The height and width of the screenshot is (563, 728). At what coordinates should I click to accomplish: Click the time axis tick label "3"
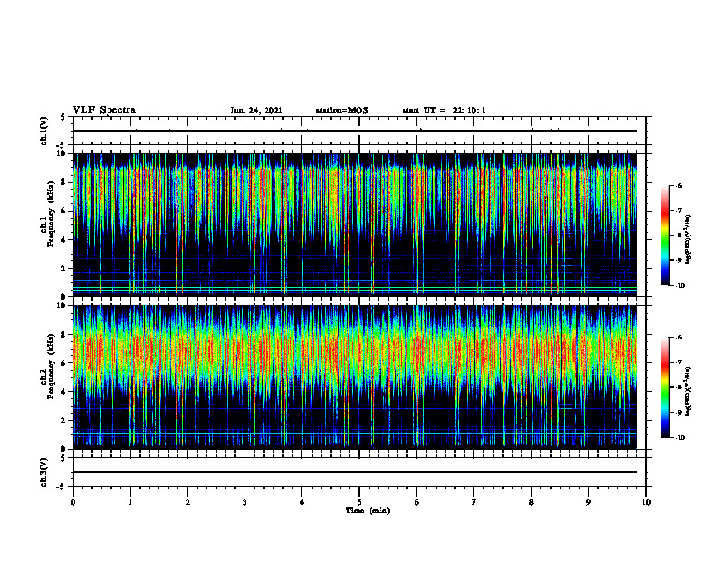click(x=245, y=502)
